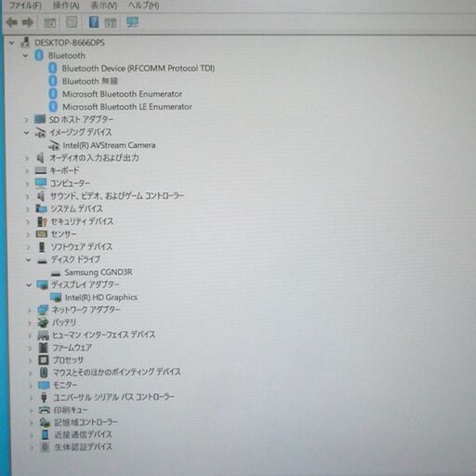Click the ファームウェア chip icon

coord(44,348)
